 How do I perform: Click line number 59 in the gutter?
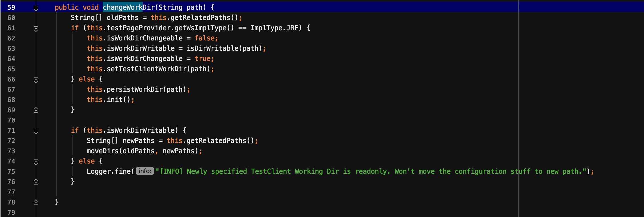point(11,7)
